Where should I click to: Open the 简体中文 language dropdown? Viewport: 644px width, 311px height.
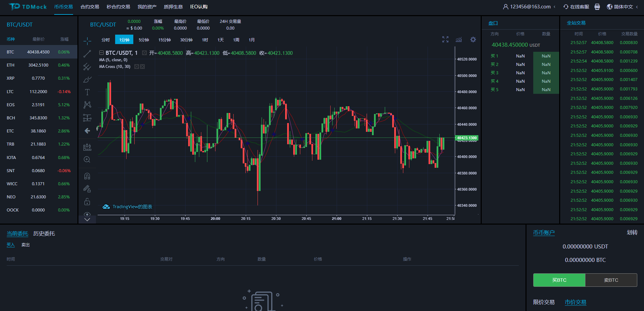pos(623,7)
